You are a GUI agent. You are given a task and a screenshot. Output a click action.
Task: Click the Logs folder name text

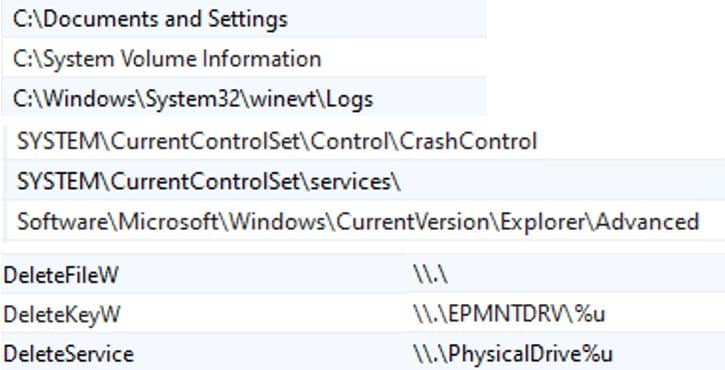tap(350, 100)
